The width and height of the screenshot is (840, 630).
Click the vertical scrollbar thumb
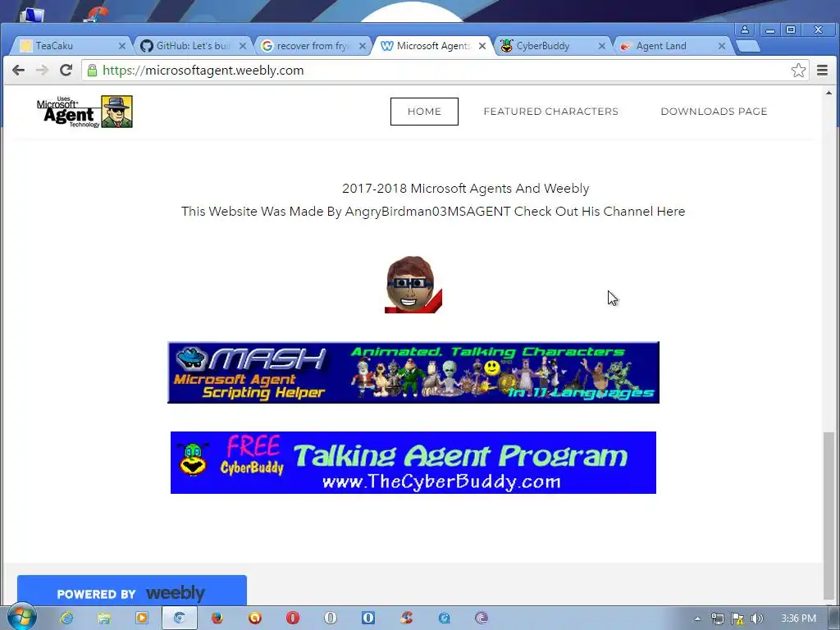pyautogui.click(x=829, y=515)
